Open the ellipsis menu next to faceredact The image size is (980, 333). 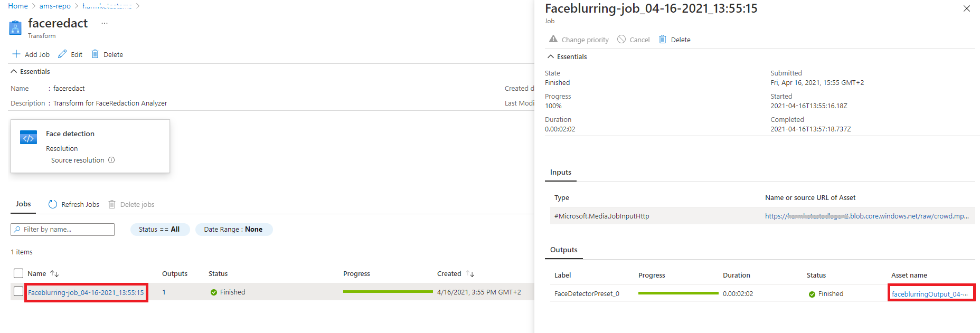[105, 23]
